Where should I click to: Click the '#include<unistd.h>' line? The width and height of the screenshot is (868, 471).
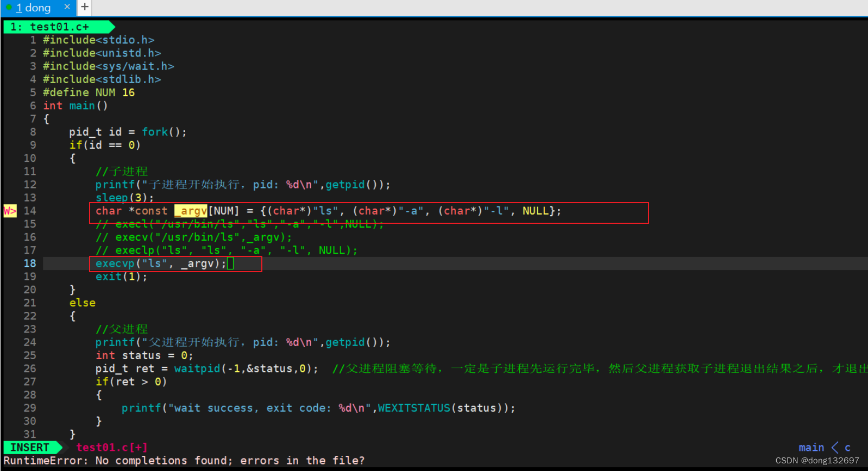click(102, 53)
